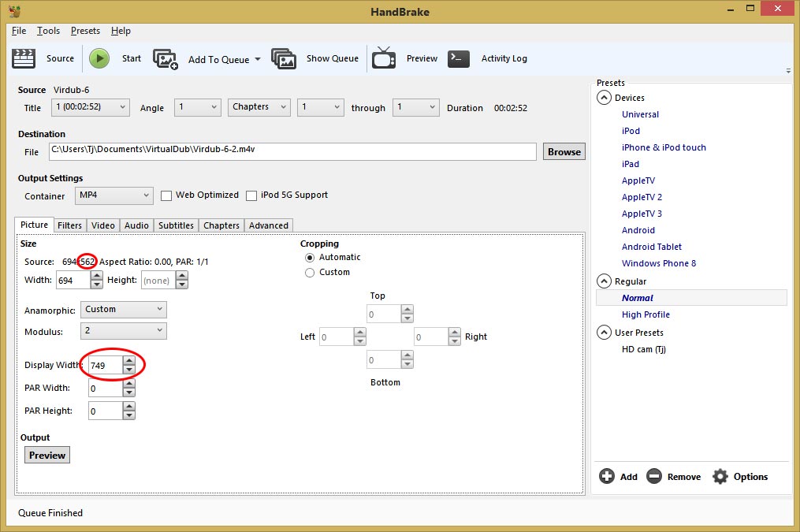Click the Add preset plus icon
Screen dimensions: 800x532
click(607, 476)
